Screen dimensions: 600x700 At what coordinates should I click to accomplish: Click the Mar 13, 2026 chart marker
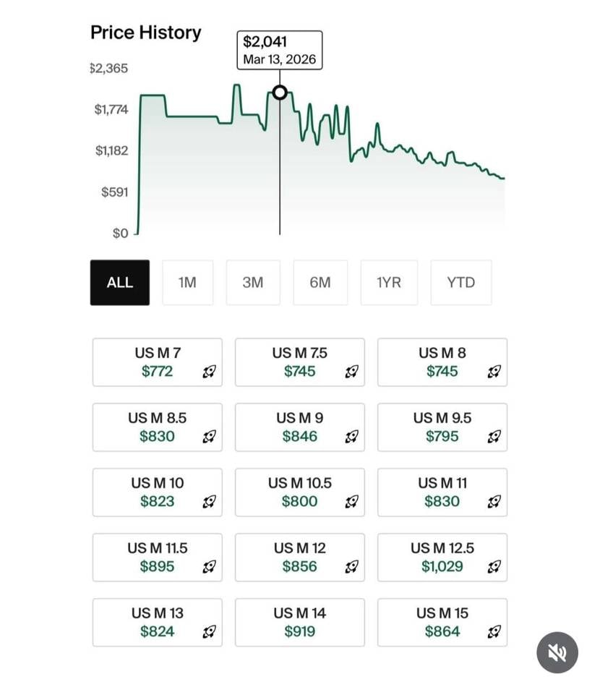coord(280,93)
